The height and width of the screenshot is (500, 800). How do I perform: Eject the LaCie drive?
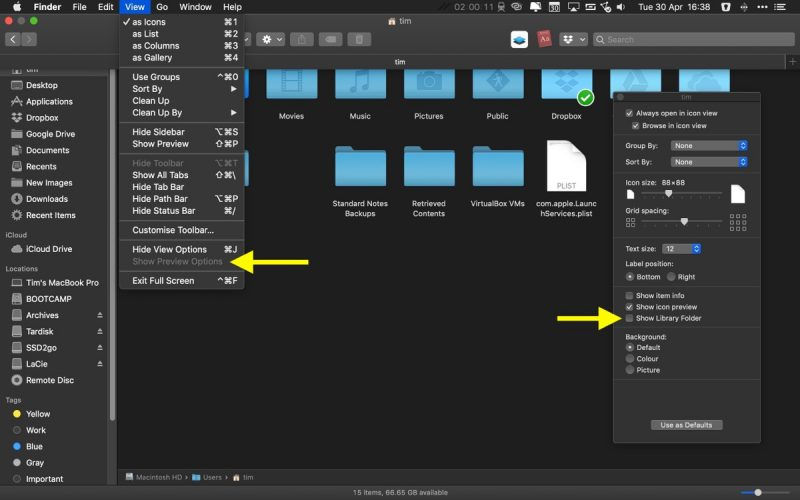pos(100,364)
